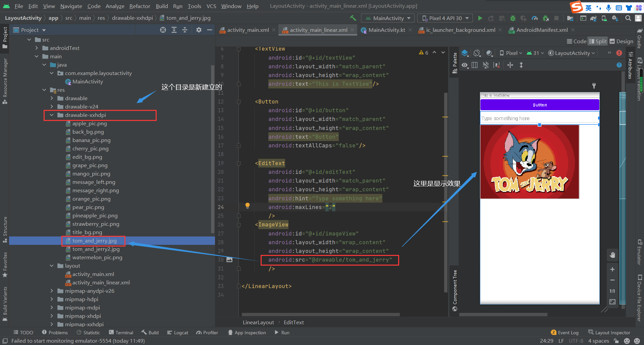Open the Logcat tool window
Image resolution: width=644 pixels, height=345 pixels.
click(x=178, y=332)
